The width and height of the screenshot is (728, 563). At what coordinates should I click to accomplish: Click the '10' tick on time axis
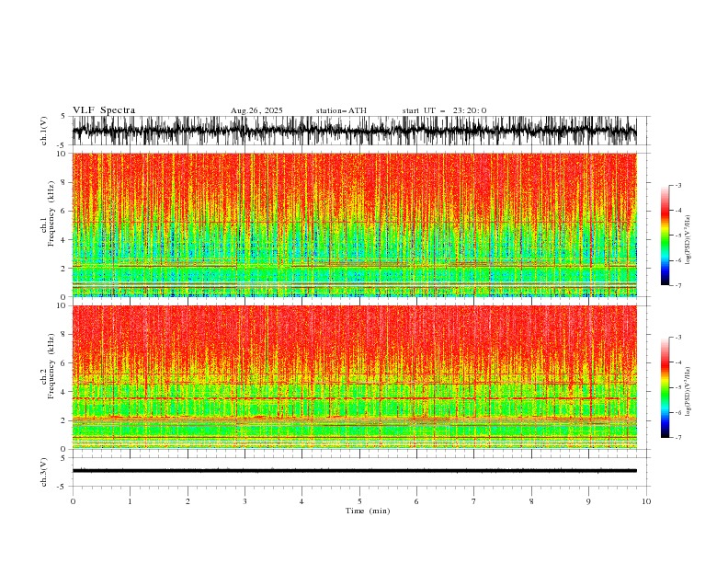646,501
